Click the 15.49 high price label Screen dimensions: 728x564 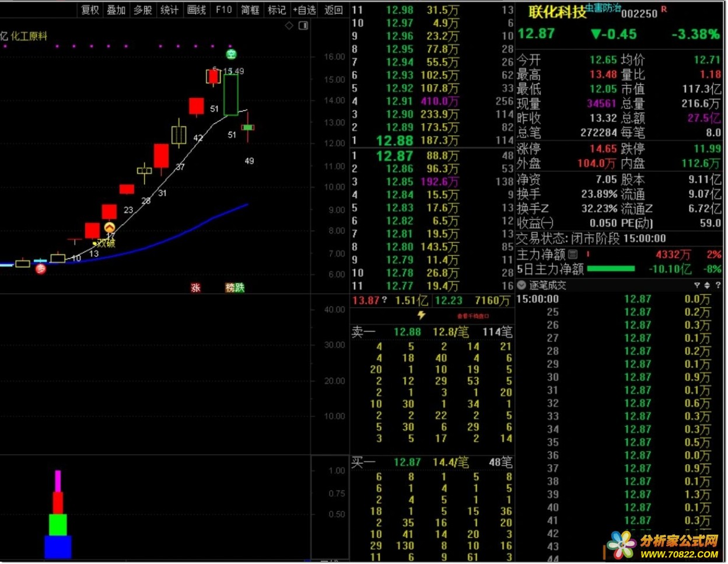[x=234, y=71]
